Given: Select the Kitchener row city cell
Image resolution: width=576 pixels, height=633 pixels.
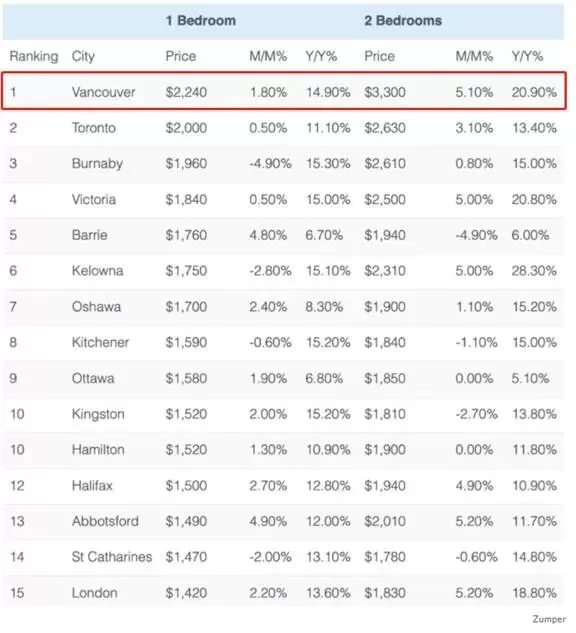Looking at the screenshot, I should click(101, 342).
